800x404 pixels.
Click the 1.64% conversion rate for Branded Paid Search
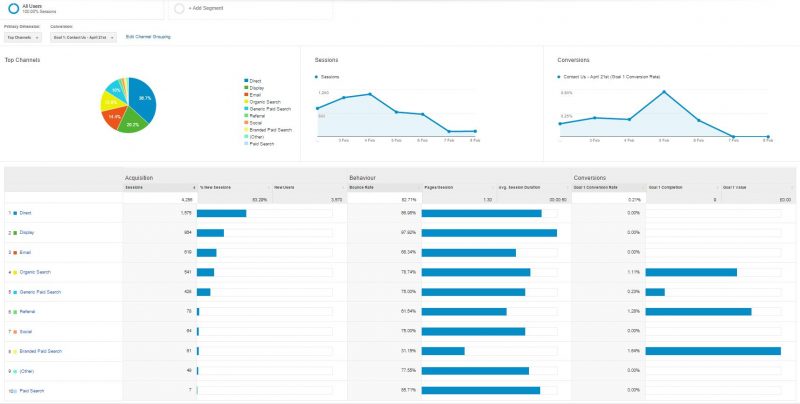[634, 351]
